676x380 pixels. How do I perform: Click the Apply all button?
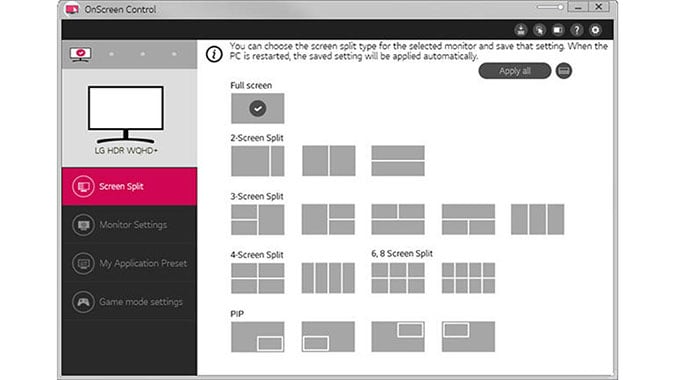pyautogui.click(x=515, y=71)
